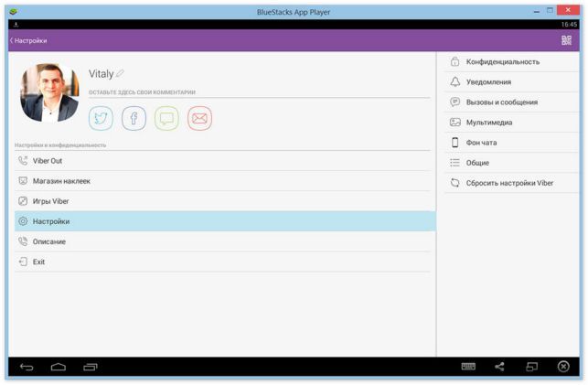The image size is (588, 385).
Task: Click the gear icon beside Настройки
Action: point(23,221)
